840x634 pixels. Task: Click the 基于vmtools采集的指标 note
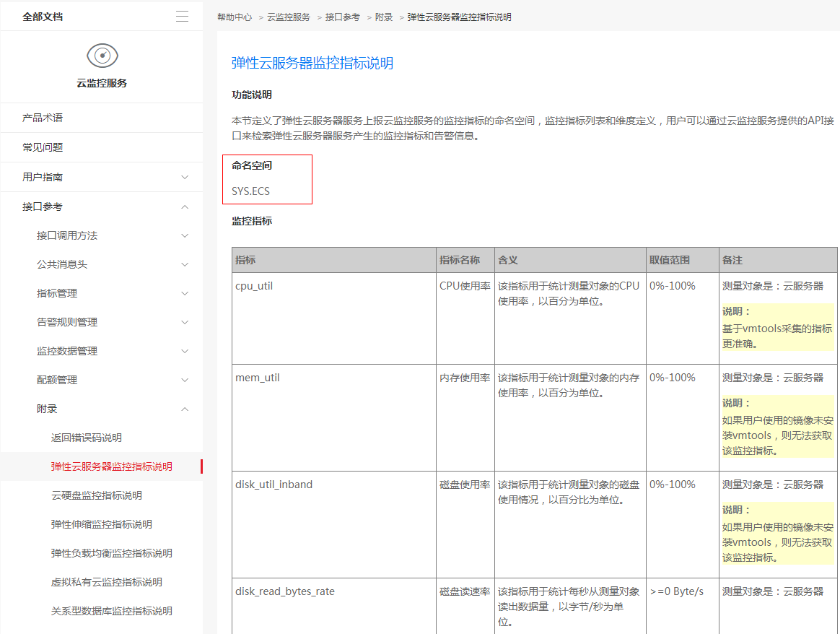[x=777, y=329]
